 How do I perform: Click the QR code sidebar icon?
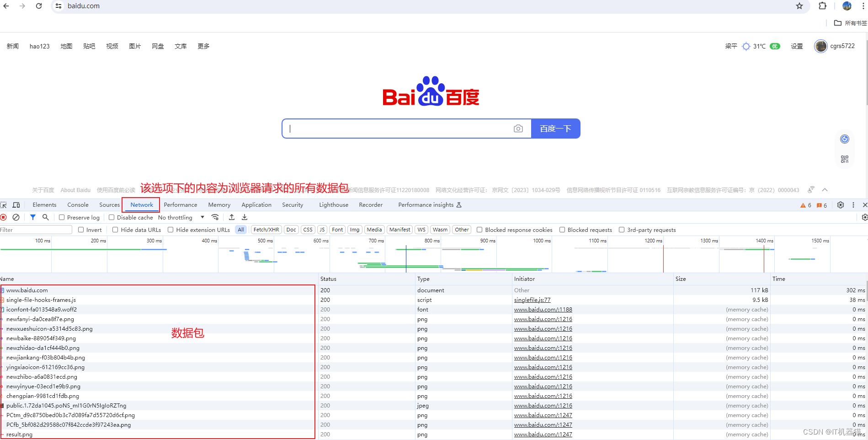[845, 159]
